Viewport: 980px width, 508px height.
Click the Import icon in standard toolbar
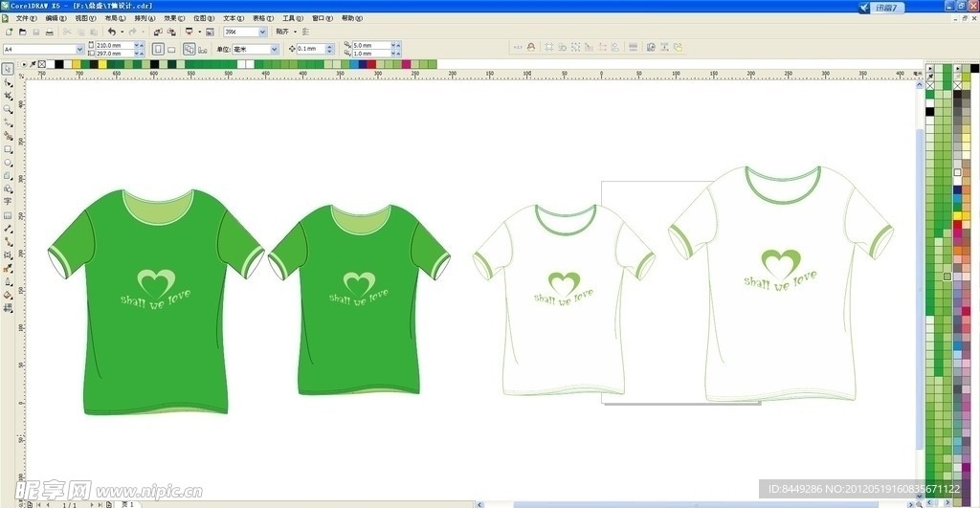pyautogui.click(x=158, y=32)
